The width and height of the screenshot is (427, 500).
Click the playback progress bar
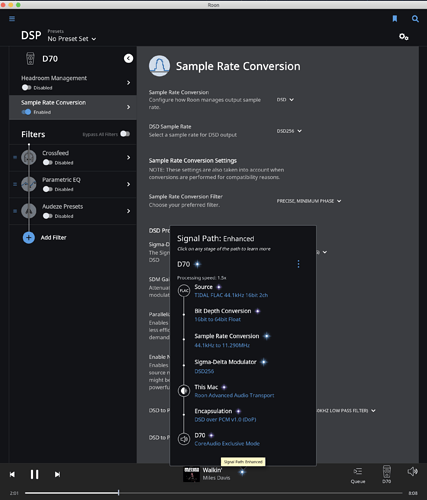tap(214, 493)
